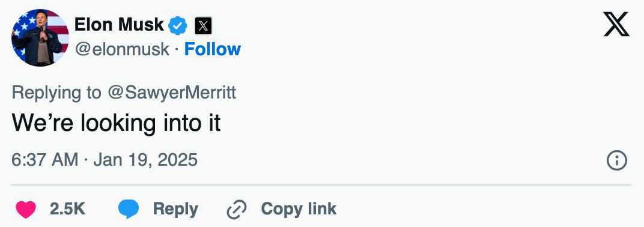Click the Jan 19, 2025 date
Viewport: 644px width, 227px height.
145,160
